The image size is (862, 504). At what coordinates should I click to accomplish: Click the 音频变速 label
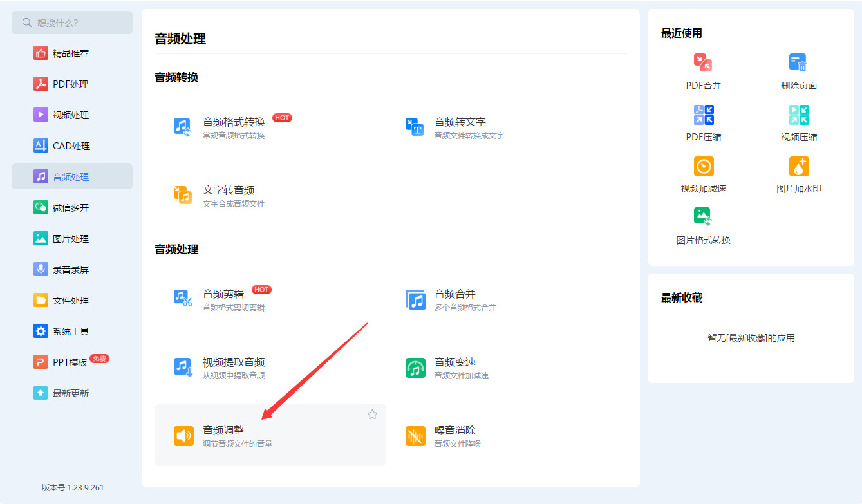point(455,362)
